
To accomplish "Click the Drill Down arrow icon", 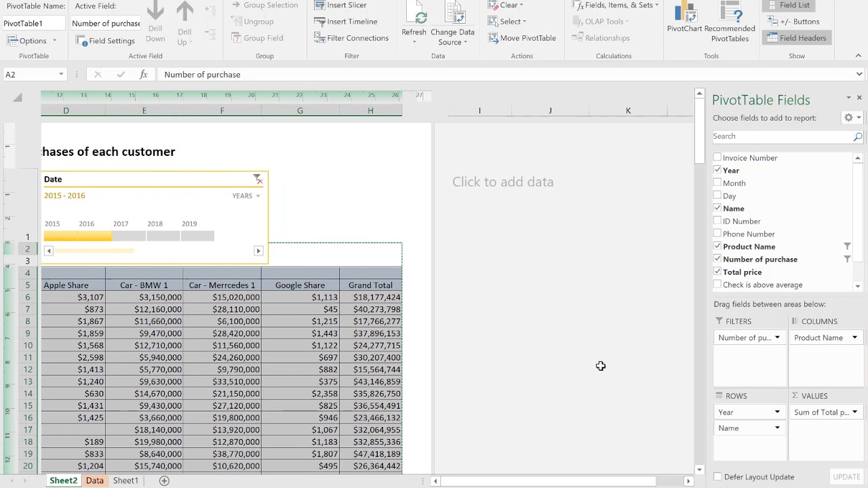I will 155,11.
